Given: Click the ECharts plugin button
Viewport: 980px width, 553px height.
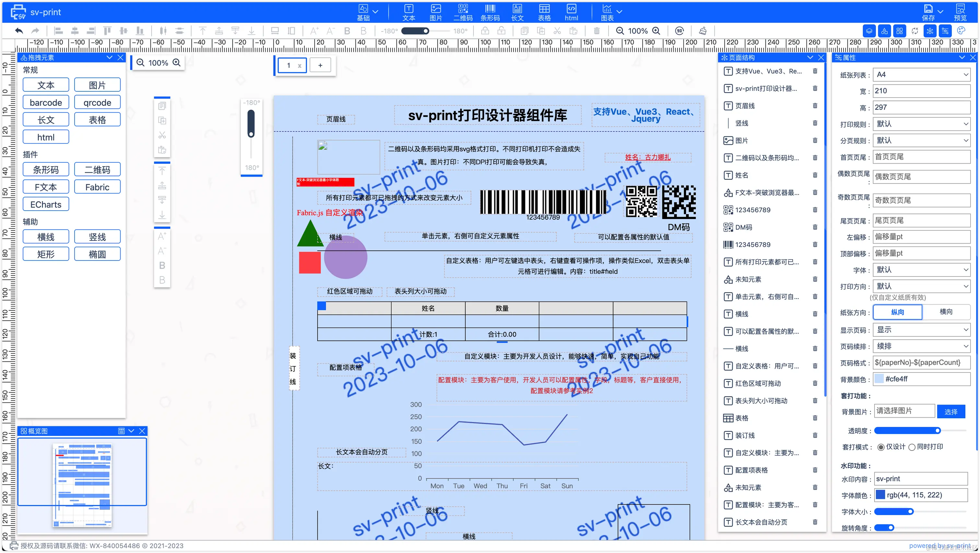Looking at the screenshot, I should click(x=46, y=205).
